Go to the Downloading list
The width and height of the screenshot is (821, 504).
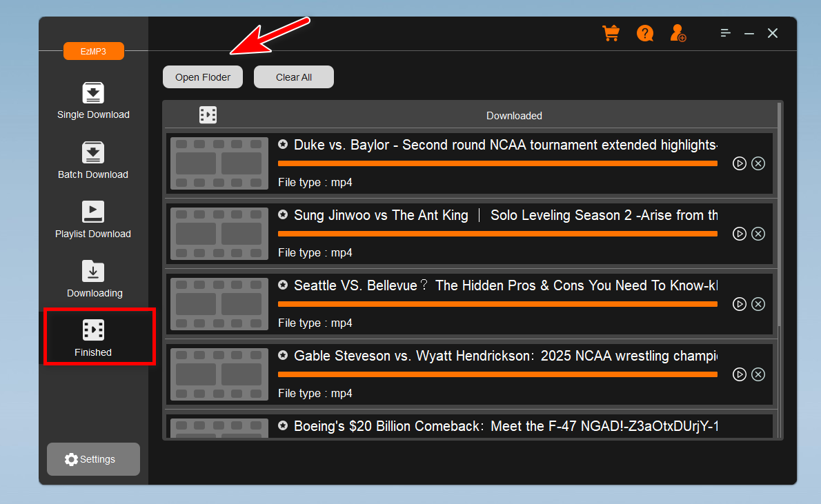(95, 279)
